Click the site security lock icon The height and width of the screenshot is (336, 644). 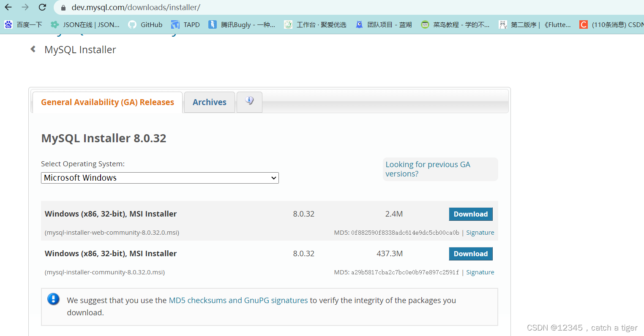(63, 7)
